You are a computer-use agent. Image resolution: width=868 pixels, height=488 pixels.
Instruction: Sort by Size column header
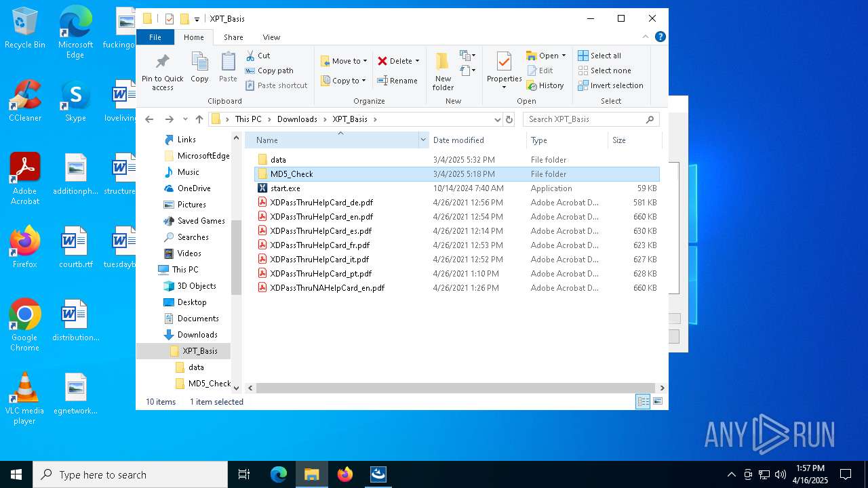pyautogui.click(x=635, y=140)
